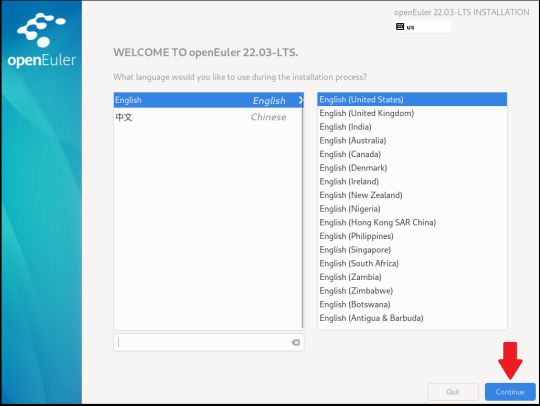This screenshot has width=540, height=406.
Task: Choose English (Nigeria) locale
Action: pos(412,209)
